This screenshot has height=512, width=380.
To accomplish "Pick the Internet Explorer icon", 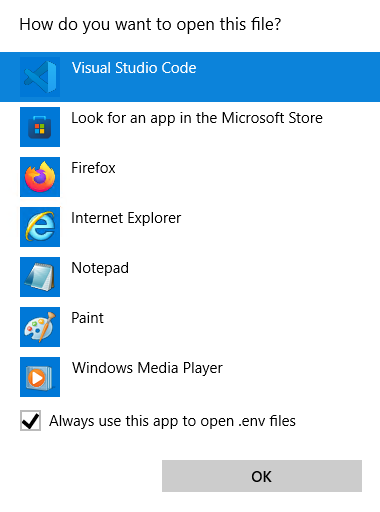I will pos(40,227).
